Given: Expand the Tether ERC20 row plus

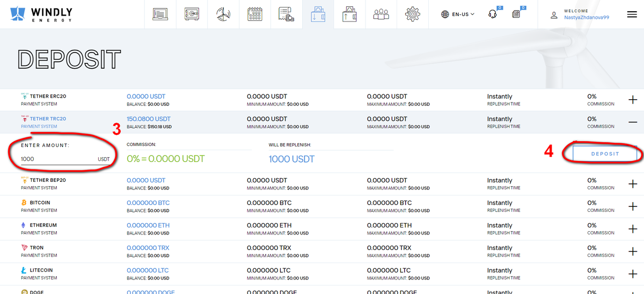Looking at the screenshot, I should tap(633, 100).
